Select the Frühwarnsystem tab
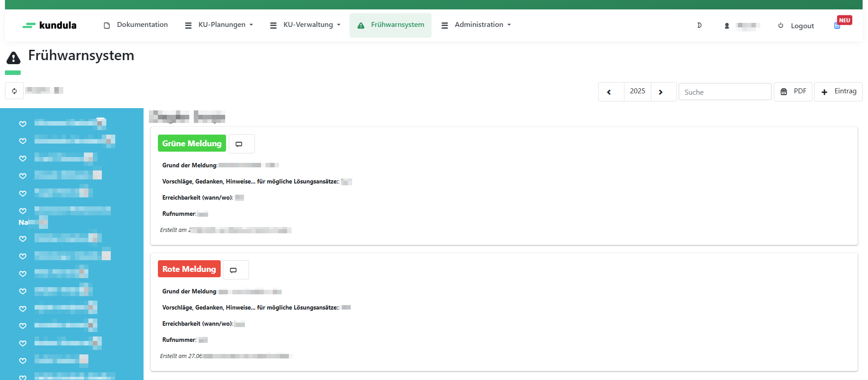This screenshot has height=380, width=868. [390, 25]
